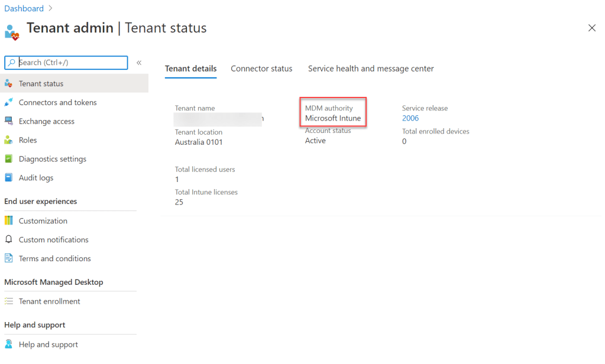Open the Exchange access menu item
The image size is (605, 364).
coord(47,121)
